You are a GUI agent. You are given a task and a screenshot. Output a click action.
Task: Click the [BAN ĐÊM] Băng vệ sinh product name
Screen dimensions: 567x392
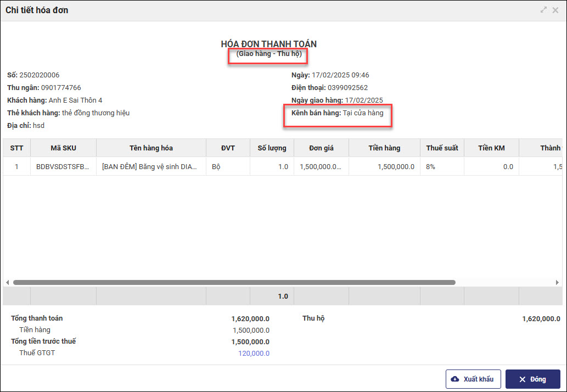pyautogui.click(x=150, y=166)
